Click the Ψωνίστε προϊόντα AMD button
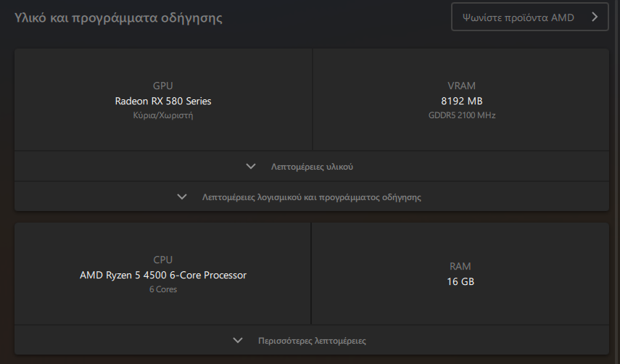620x364 pixels. [529, 17]
